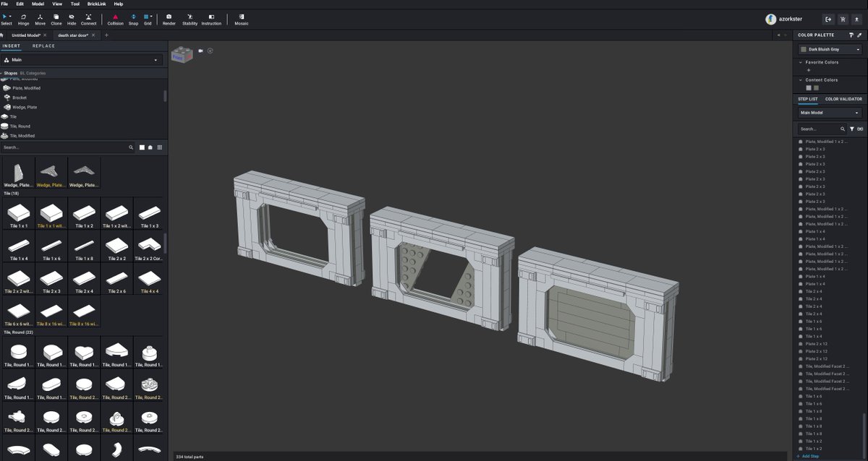Image resolution: width=868 pixels, height=461 pixels.
Task: Pick the Tile 1 x 1 part
Action: pos(19,215)
